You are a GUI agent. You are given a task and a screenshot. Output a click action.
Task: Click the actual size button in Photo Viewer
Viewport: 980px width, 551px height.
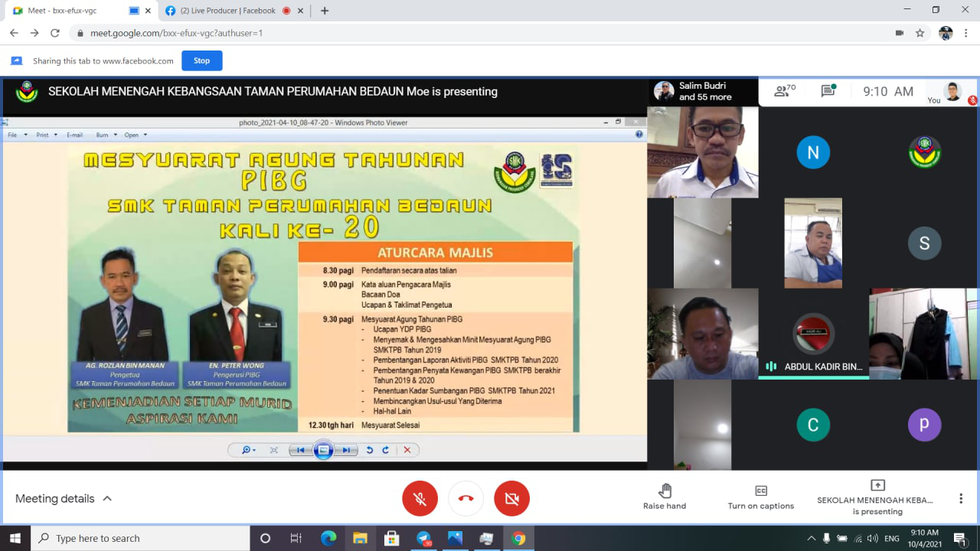pyautogui.click(x=274, y=450)
